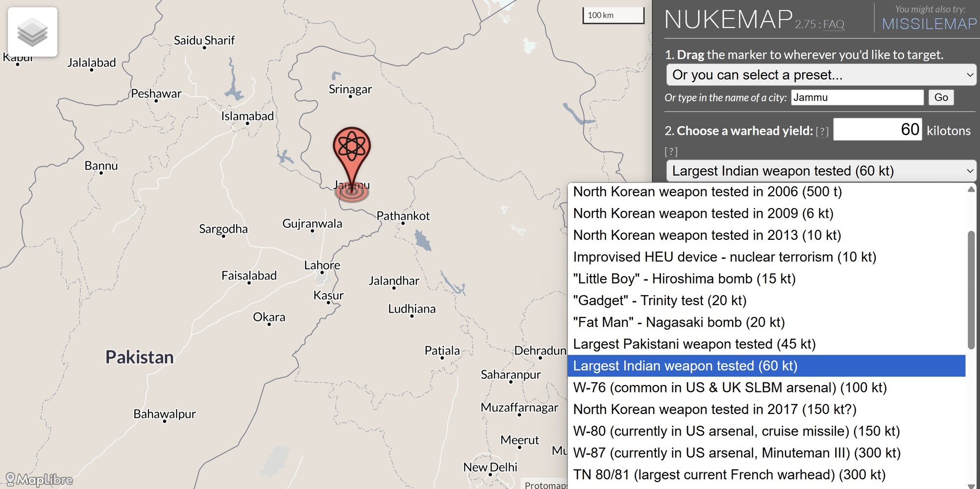This screenshot has width=980, height=489.
Task: Click the Islamabad city label on map
Action: click(x=247, y=116)
